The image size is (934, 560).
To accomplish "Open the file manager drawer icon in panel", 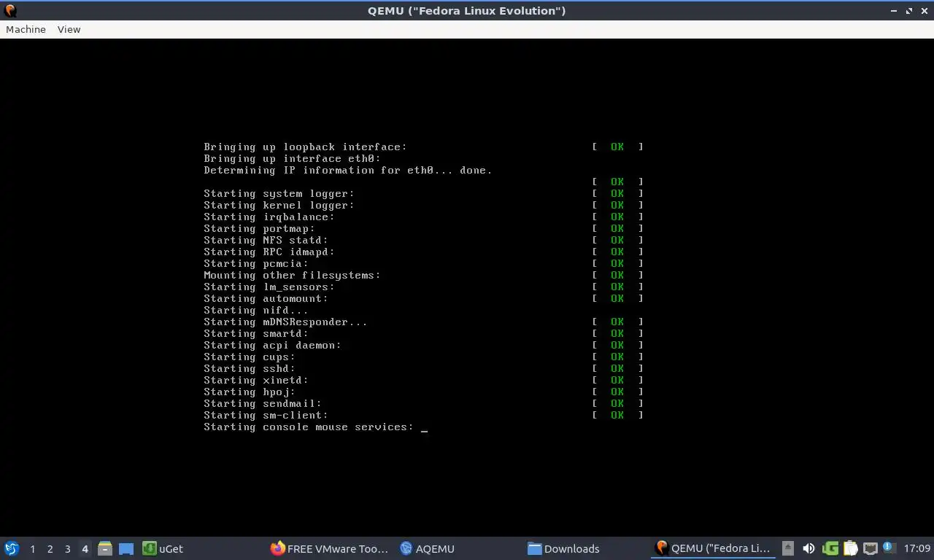I will coord(105,548).
